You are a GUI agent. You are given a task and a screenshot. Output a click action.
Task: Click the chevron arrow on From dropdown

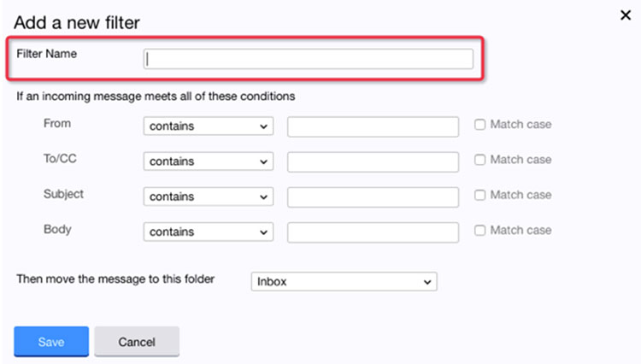pyautogui.click(x=264, y=126)
